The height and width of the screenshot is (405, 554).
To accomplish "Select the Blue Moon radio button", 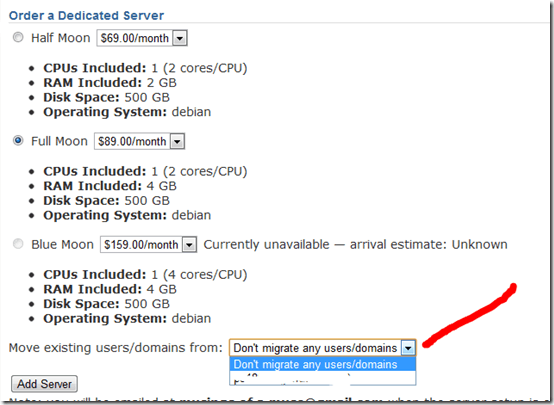I will 18,243.
